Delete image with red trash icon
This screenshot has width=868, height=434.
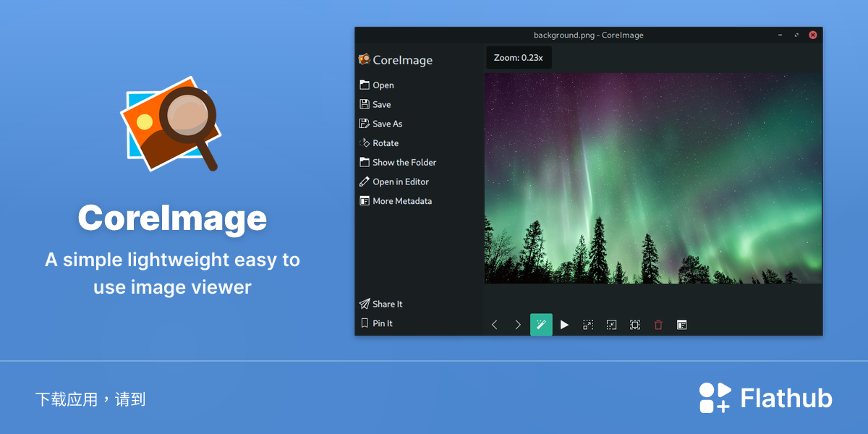pos(658,325)
